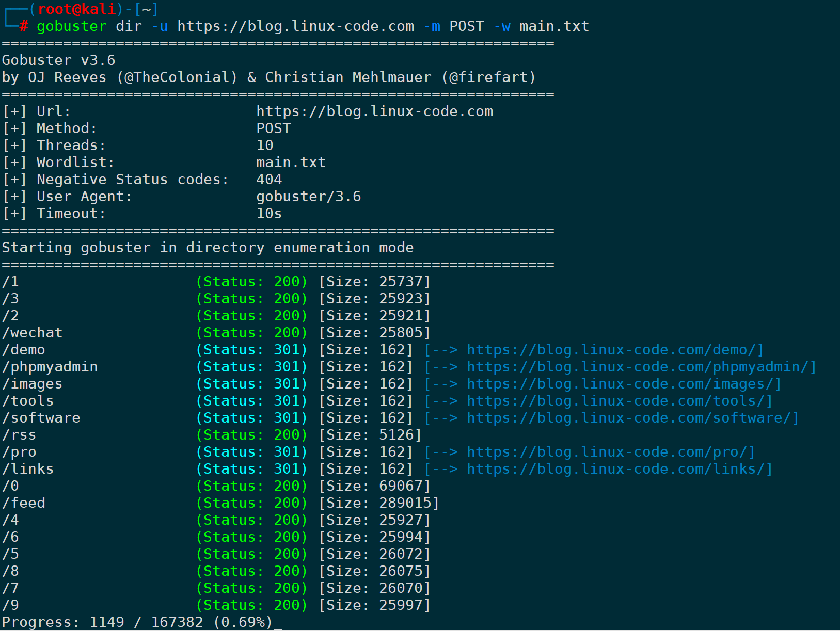Select the /rss result path
Viewport: 840px width, 631px height.
[19, 435]
